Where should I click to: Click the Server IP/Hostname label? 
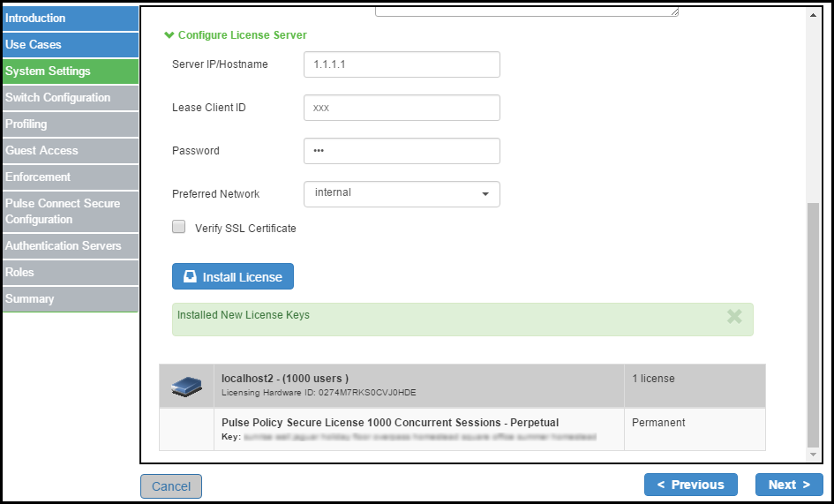[x=220, y=64]
